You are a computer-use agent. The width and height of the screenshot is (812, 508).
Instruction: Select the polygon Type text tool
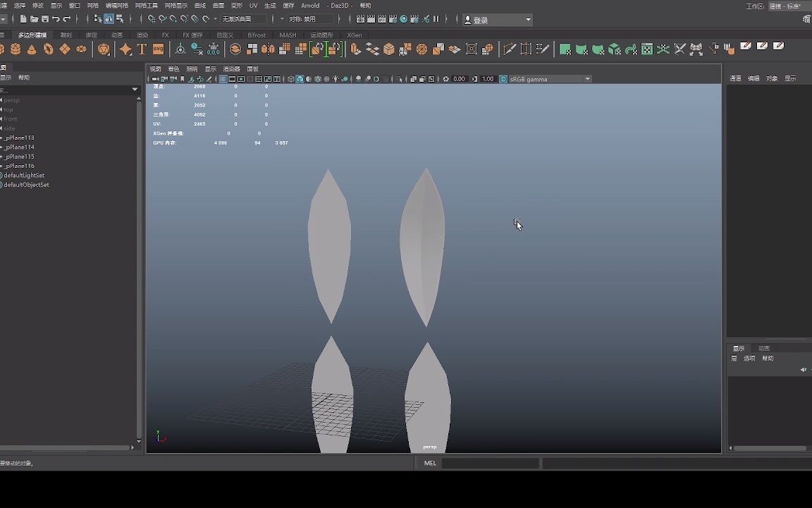[142, 49]
